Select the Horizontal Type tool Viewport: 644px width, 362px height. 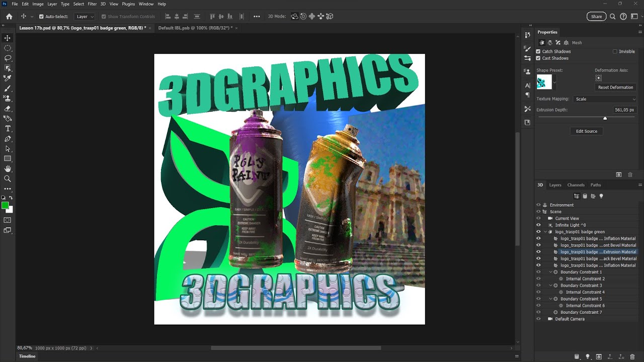pos(8,129)
